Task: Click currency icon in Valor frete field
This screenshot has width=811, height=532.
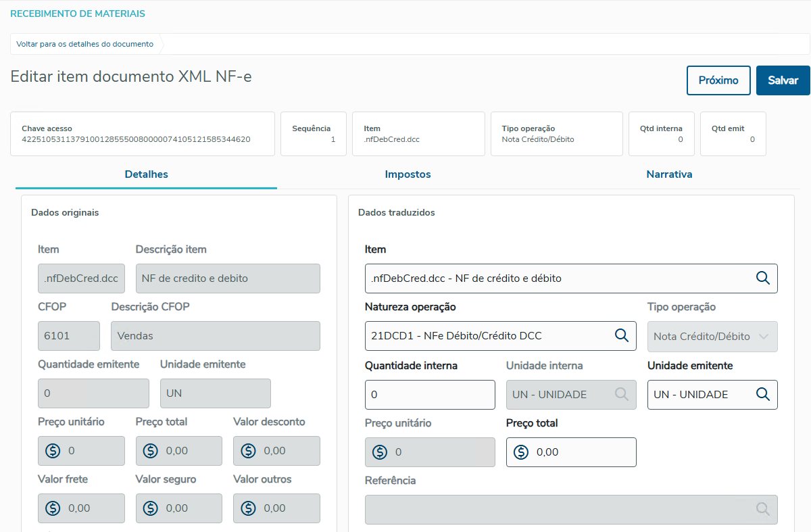Action: point(53,508)
